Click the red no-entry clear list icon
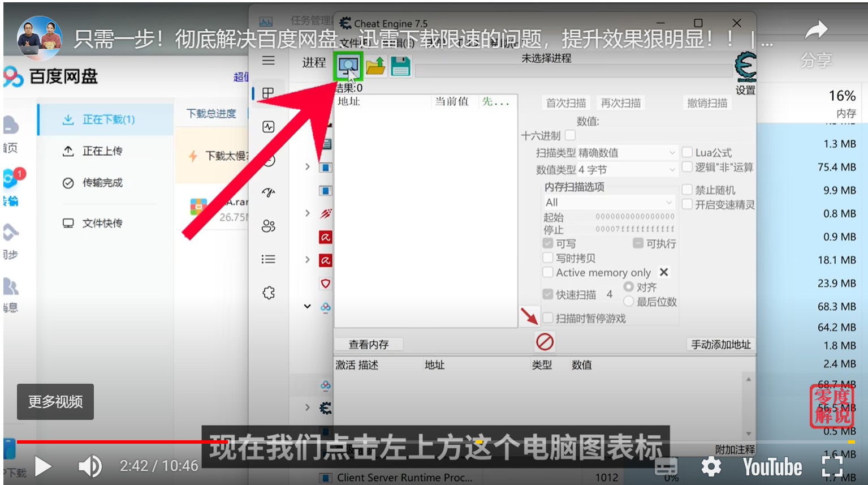Image resolution: width=868 pixels, height=485 pixels. coord(545,342)
